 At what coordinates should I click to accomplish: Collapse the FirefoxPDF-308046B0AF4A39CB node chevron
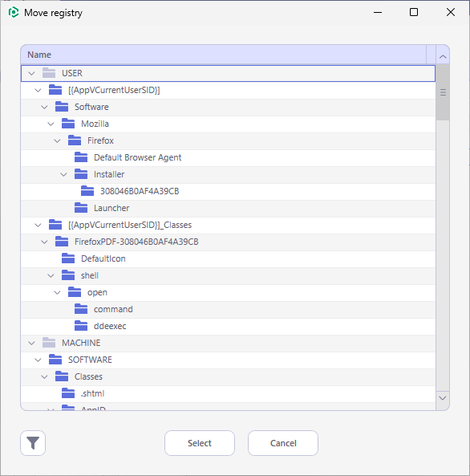pyautogui.click(x=44, y=242)
